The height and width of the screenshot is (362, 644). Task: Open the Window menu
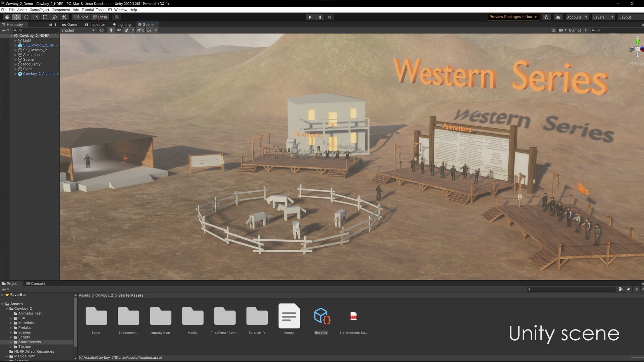coord(121,10)
